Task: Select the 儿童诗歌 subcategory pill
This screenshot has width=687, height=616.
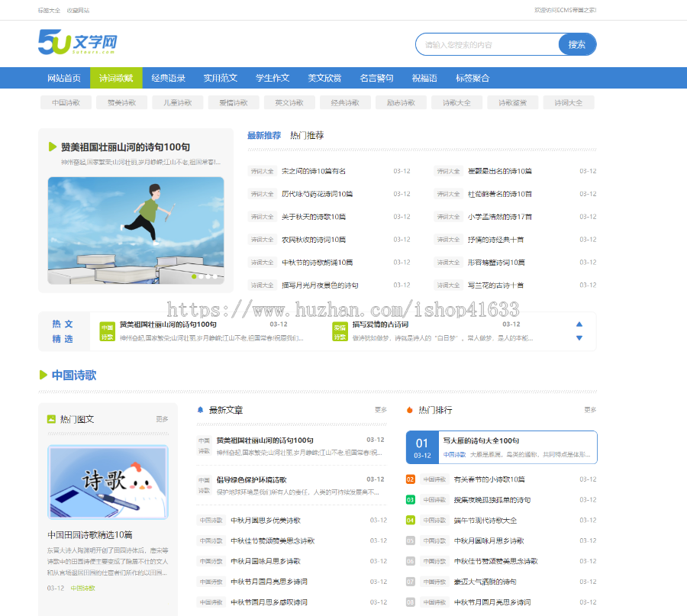Action: pos(177,102)
